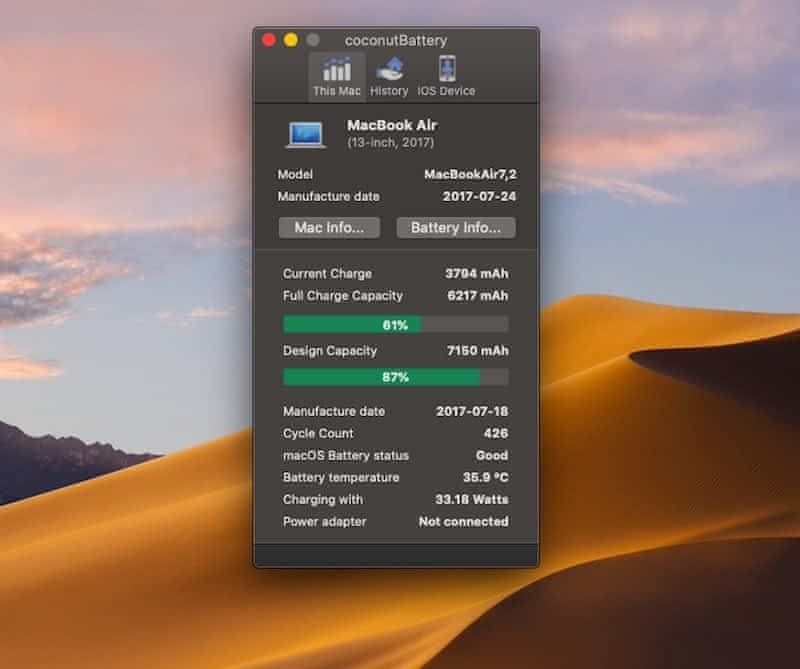Open the Mac Info... dialog
This screenshot has width=800, height=669.
329,228
